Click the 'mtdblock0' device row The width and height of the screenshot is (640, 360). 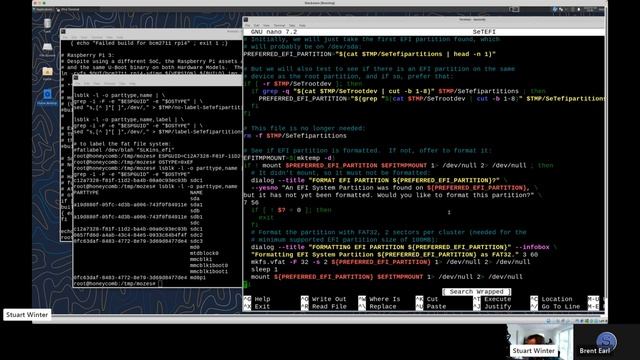(x=204, y=253)
